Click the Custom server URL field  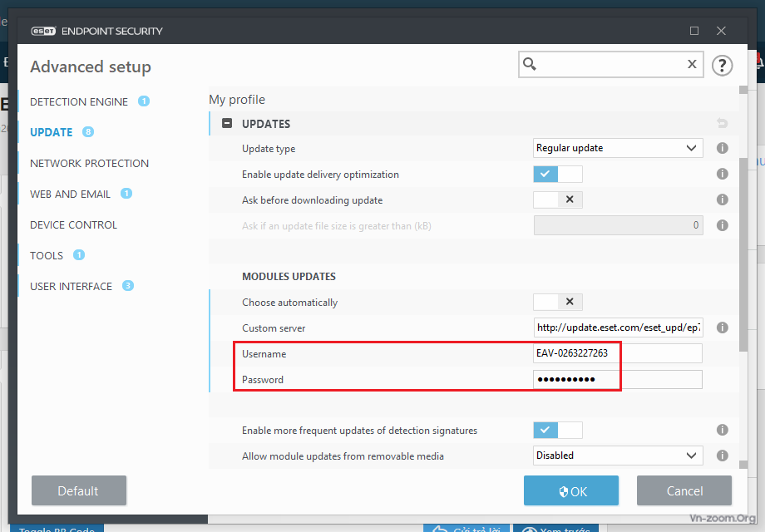[618, 328]
